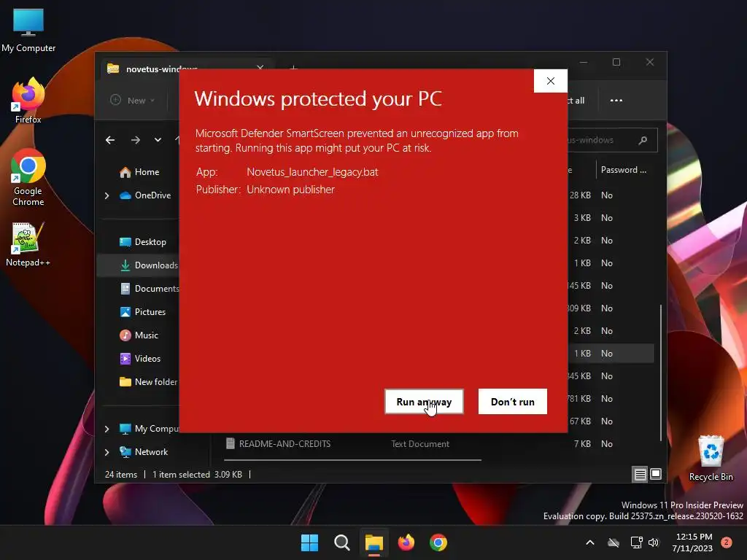Open recent locations dropdown in Explorer
This screenshot has width=747, height=560.
[x=158, y=140]
